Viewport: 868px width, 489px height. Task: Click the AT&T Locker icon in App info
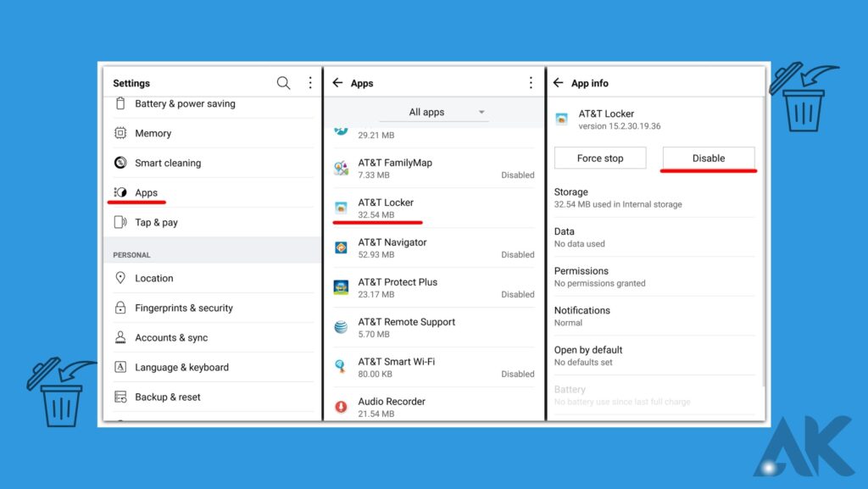pyautogui.click(x=561, y=119)
